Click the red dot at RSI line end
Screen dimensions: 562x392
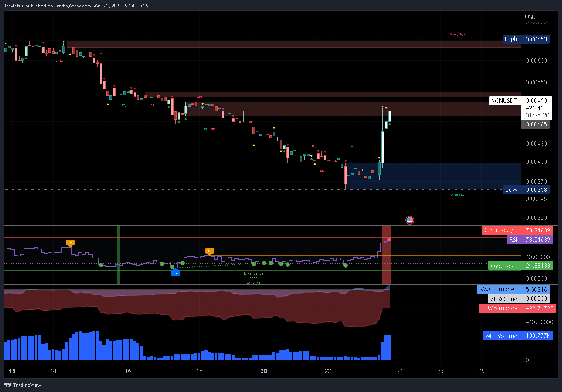click(390, 239)
